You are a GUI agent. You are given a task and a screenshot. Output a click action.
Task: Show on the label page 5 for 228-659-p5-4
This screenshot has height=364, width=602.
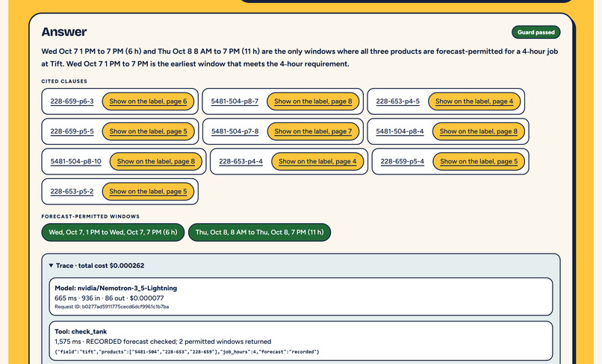click(479, 161)
